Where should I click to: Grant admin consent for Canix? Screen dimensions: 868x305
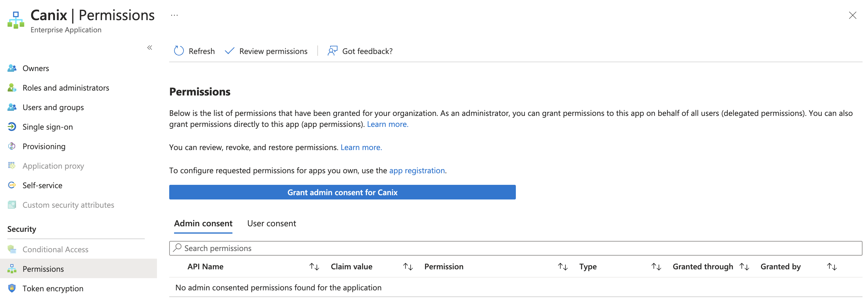[342, 192]
